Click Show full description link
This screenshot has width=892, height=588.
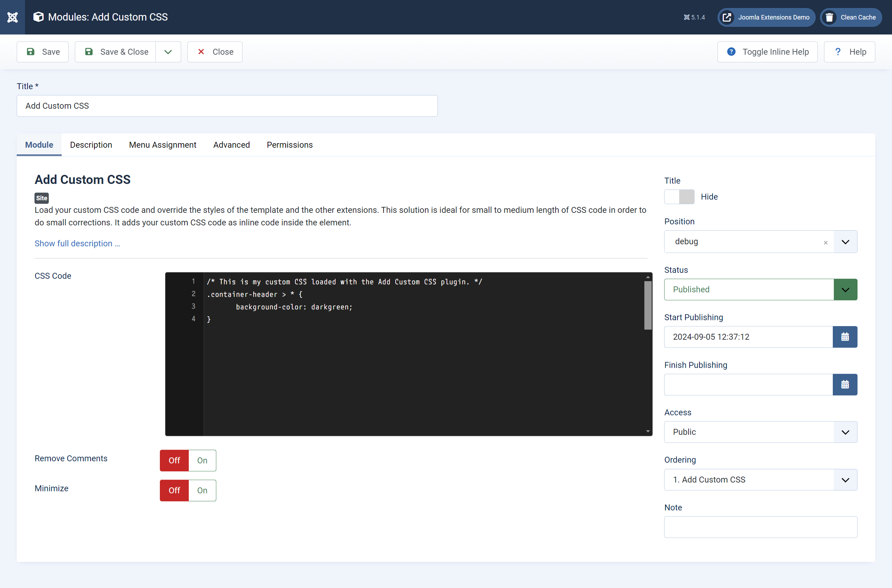tap(77, 243)
